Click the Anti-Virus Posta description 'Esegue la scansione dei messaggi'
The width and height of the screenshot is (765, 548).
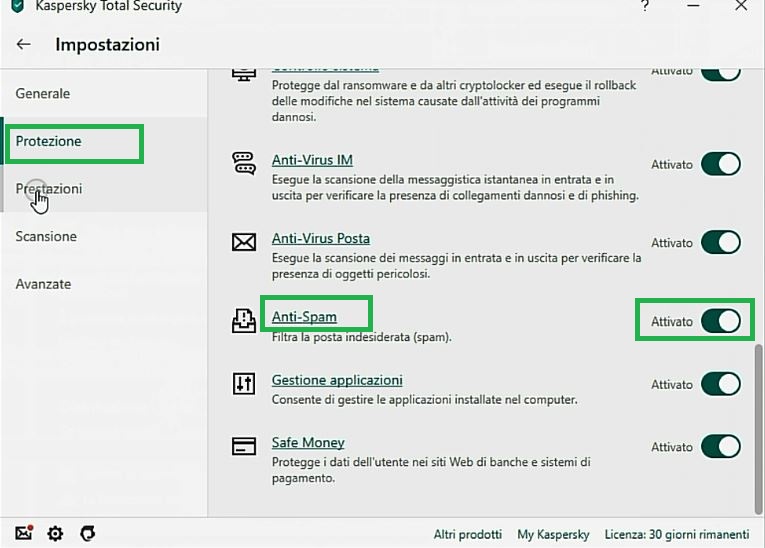tap(456, 265)
